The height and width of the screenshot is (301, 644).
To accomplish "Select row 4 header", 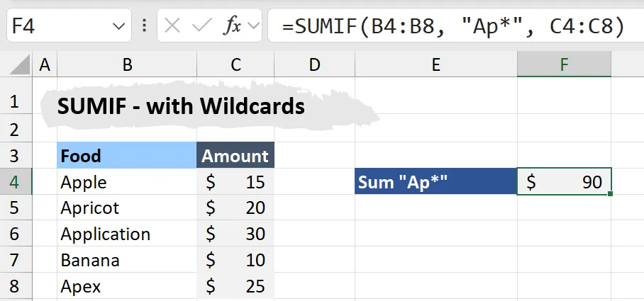I will tap(16, 182).
